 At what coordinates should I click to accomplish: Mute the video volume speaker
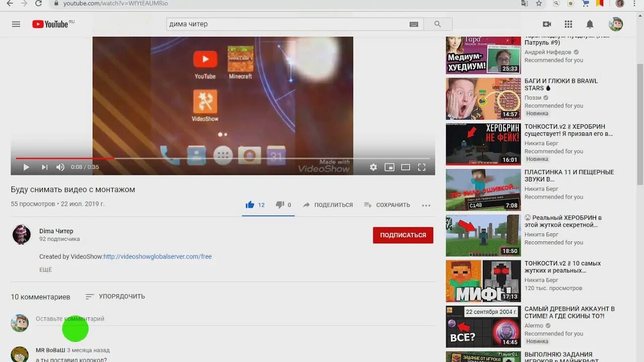tap(60, 167)
